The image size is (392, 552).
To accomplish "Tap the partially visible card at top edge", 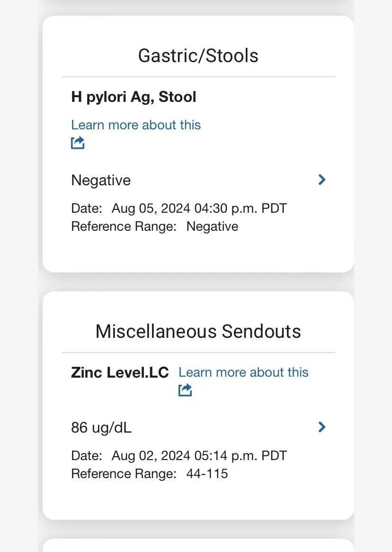I will (x=198, y=2).
